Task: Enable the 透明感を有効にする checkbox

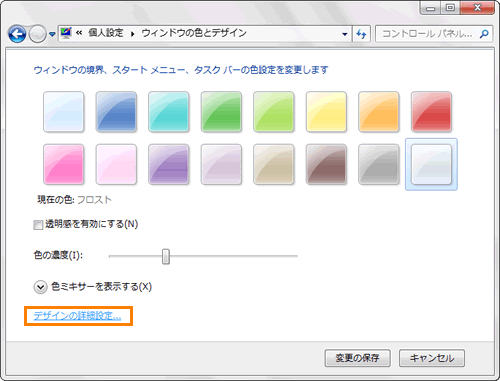Action: 38,225
